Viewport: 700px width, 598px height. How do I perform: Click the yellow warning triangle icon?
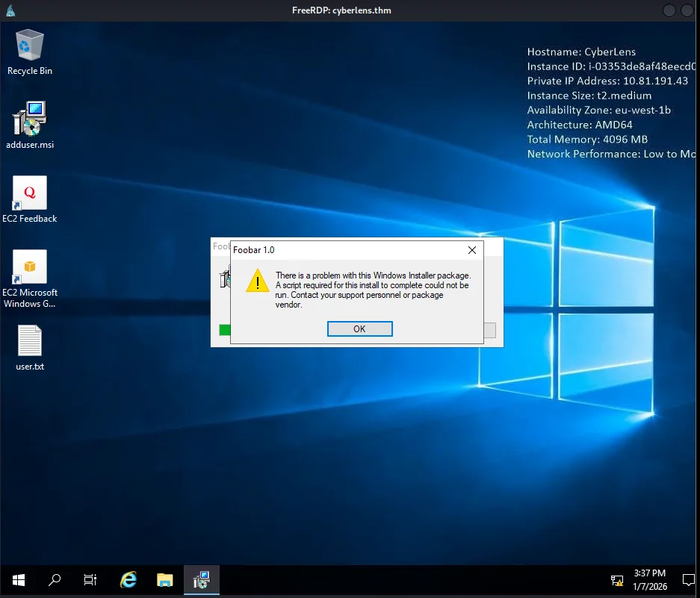(258, 281)
